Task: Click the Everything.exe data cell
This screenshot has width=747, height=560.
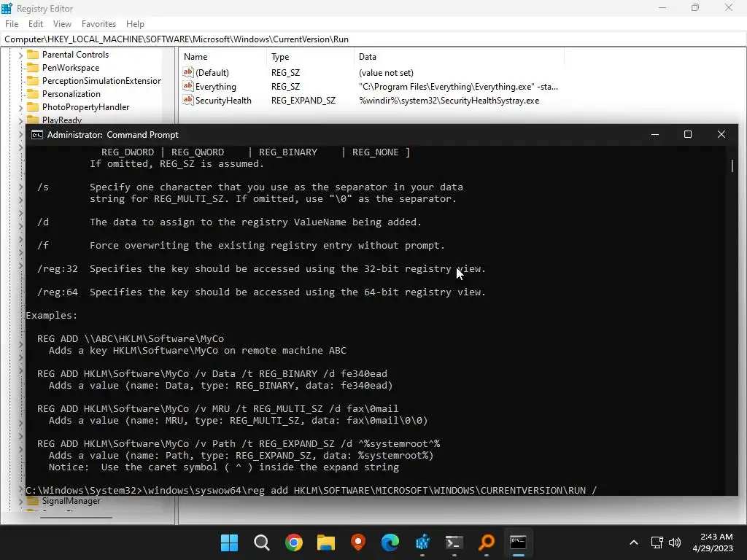Action: [458, 87]
